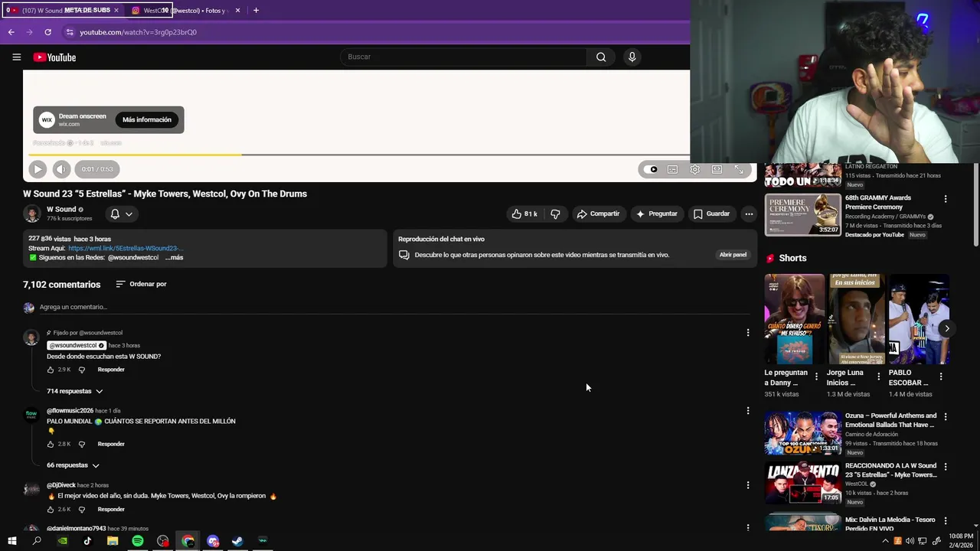
Task: Reply to the PALO MUNDIAL comment
Action: coord(111,444)
